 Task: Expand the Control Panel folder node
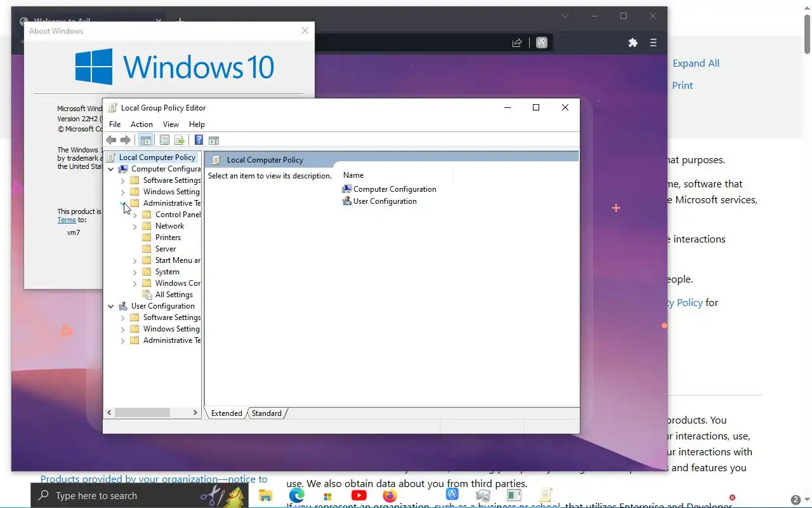[135, 215]
